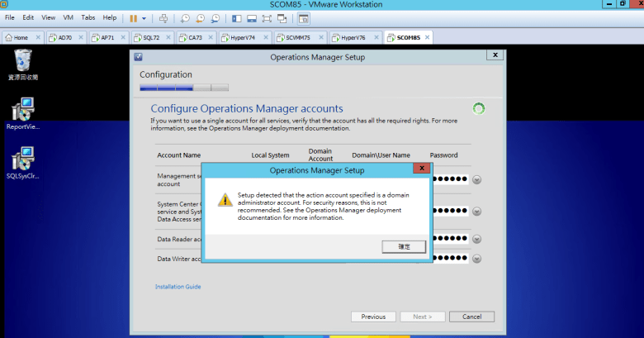
Task: Close the warning dialog with red X
Action: click(422, 170)
